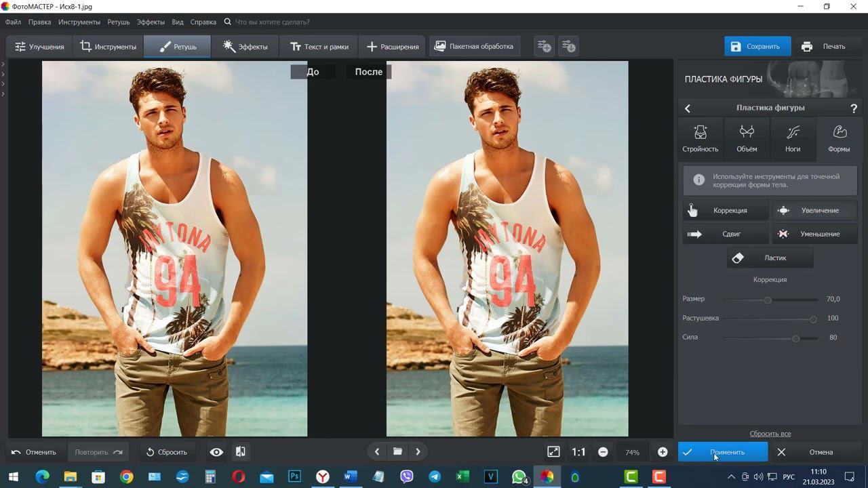Switch to the Текст и рамки tab
868x488 pixels.
point(319,47)
